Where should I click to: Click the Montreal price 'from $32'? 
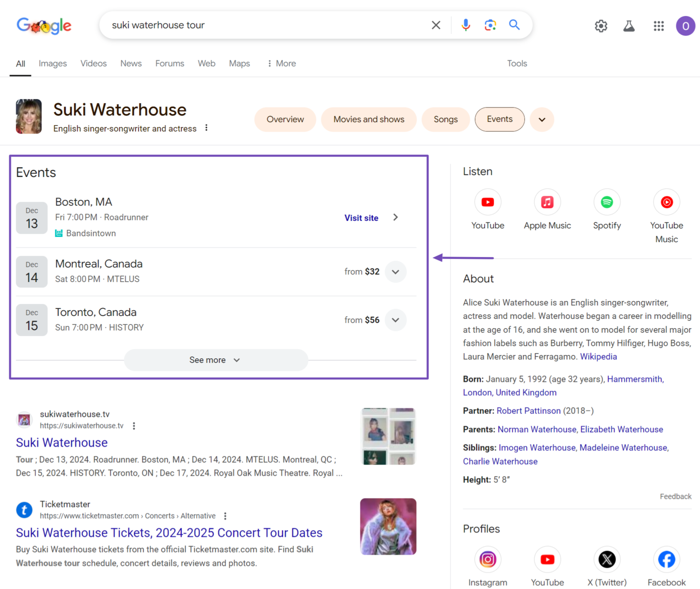[362, 271]
